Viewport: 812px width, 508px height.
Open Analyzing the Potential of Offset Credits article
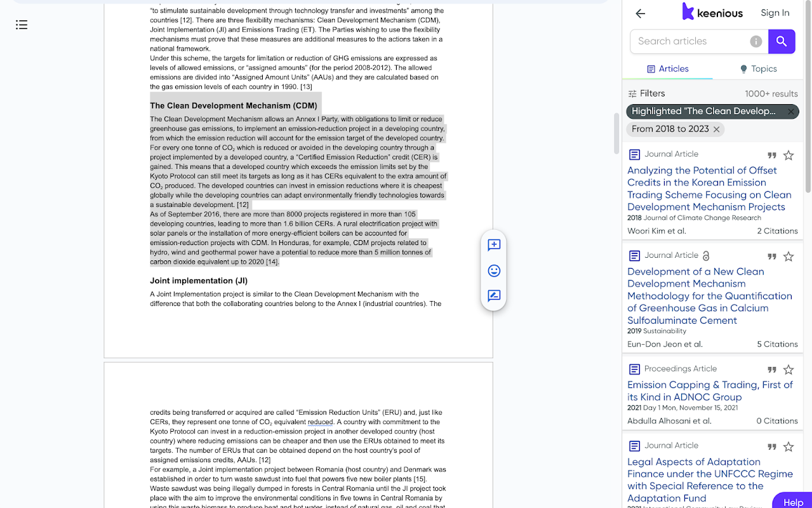coord(709,189)
